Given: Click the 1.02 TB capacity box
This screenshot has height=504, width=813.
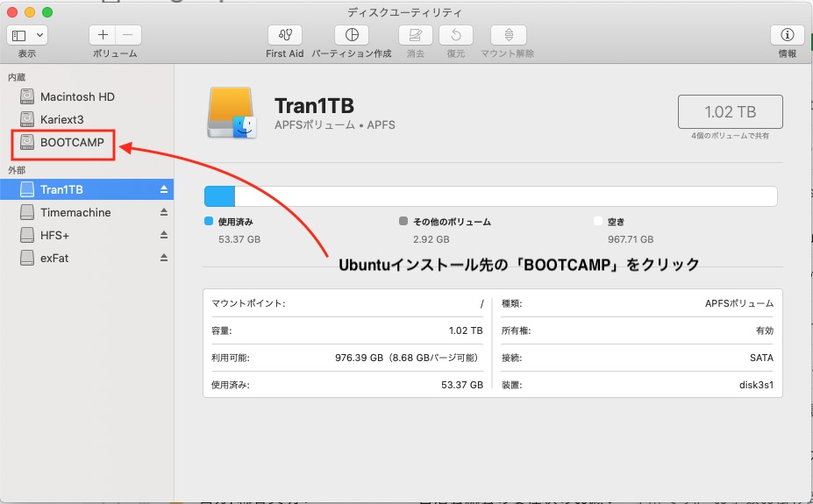Looking at the screenshot, I should click(730, 112).
